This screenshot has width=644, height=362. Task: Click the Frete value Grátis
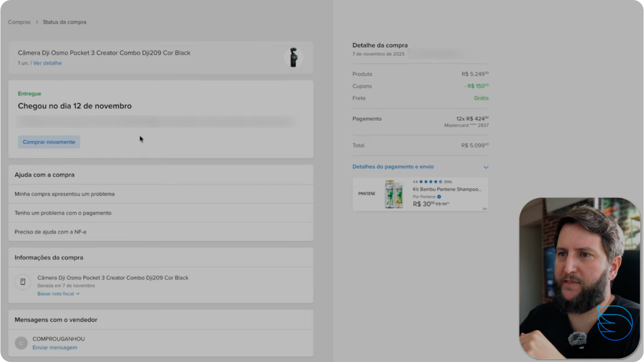pyautogui.click(x=481, y=98)
